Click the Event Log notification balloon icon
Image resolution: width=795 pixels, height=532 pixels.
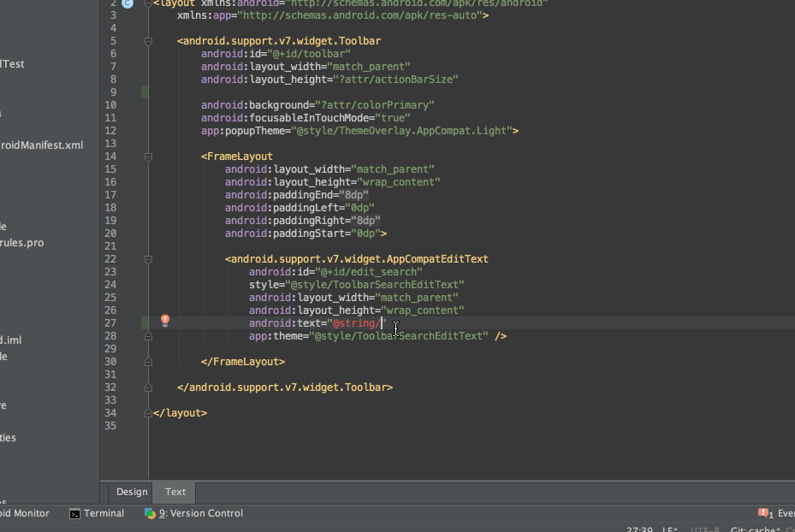(761, 513)
